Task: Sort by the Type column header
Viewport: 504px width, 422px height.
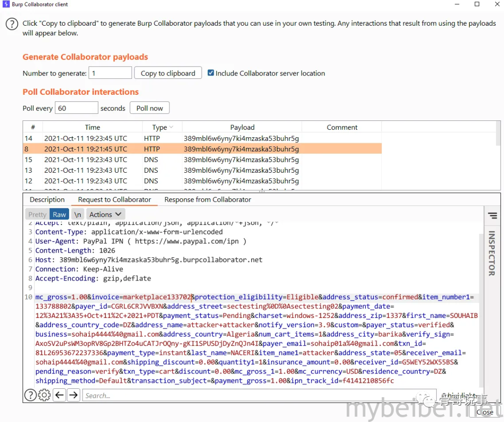Action: point(162,127)
